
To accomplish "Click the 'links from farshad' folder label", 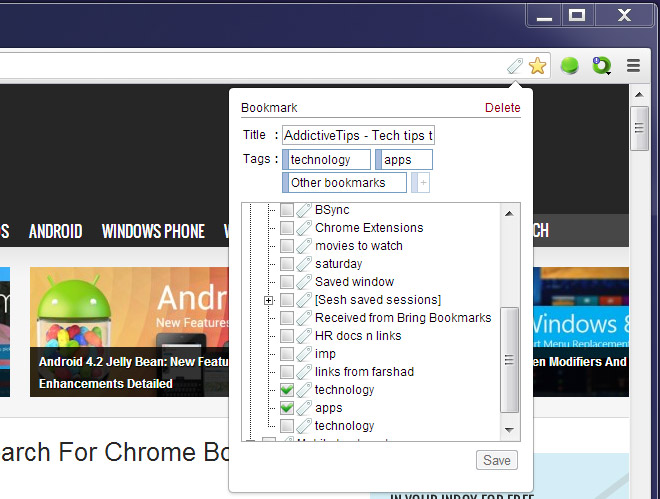I will (365, 372).
